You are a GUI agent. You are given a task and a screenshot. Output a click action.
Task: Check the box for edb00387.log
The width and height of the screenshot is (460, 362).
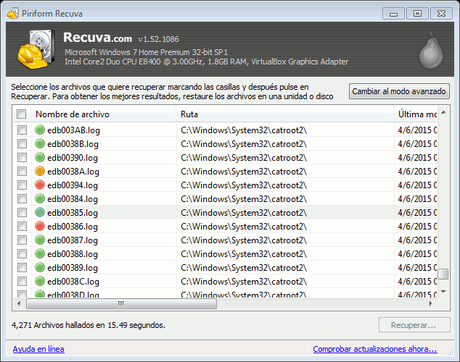point(22,240)
